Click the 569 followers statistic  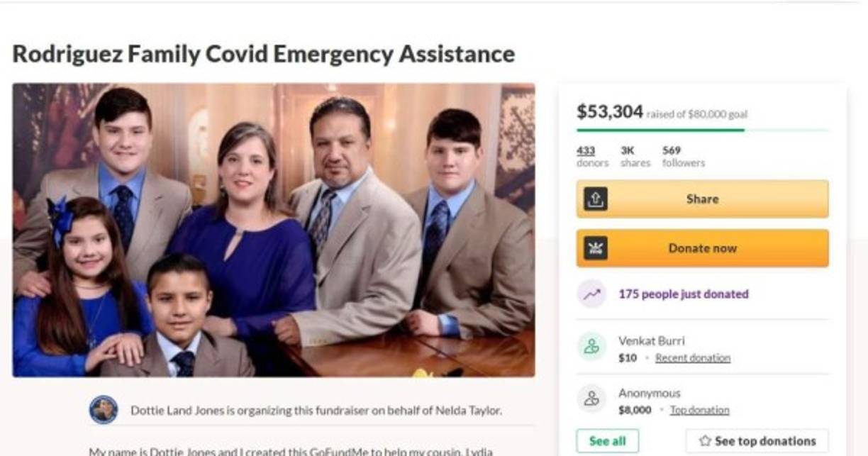(684, 157)
